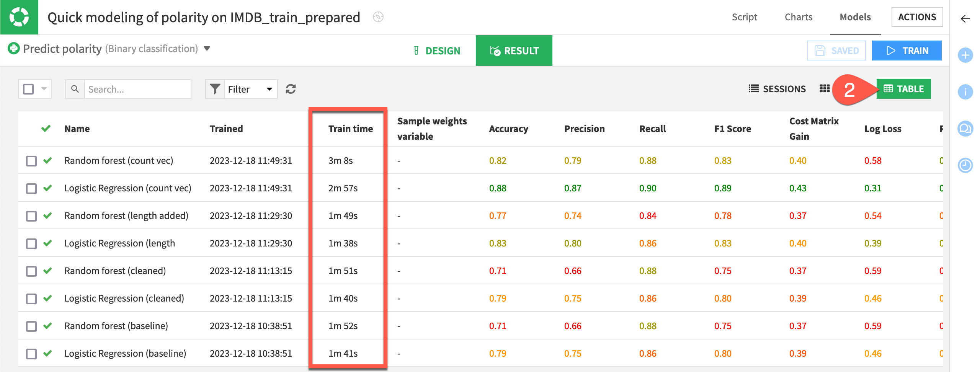Click the SAVED button
Screen dimensions: 980x372
[836, 51]
